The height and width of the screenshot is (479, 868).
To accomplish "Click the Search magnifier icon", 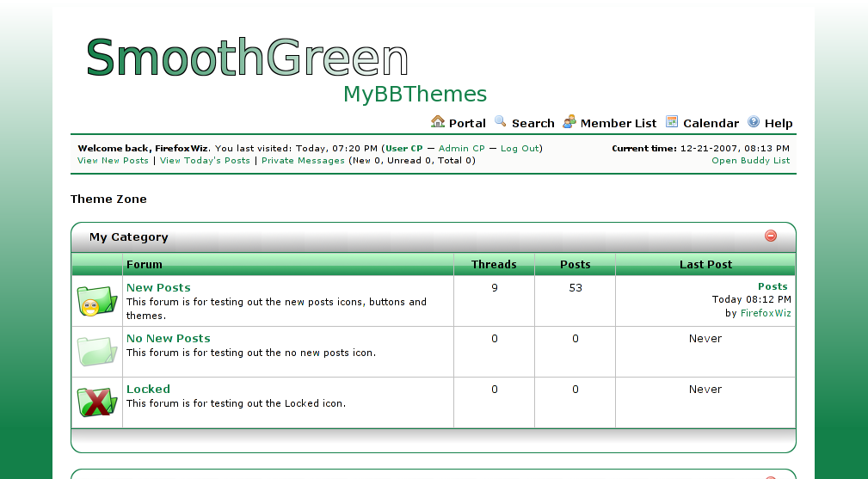I will 501,122.
